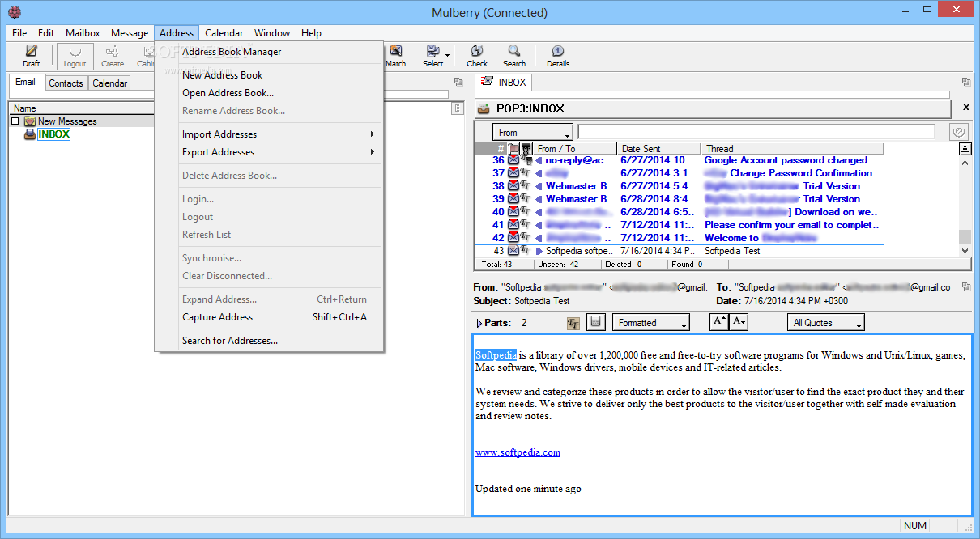This screenshot has width=980, height=539.
Task: Click the Select toolbar icon
Action: coord(432,51)
